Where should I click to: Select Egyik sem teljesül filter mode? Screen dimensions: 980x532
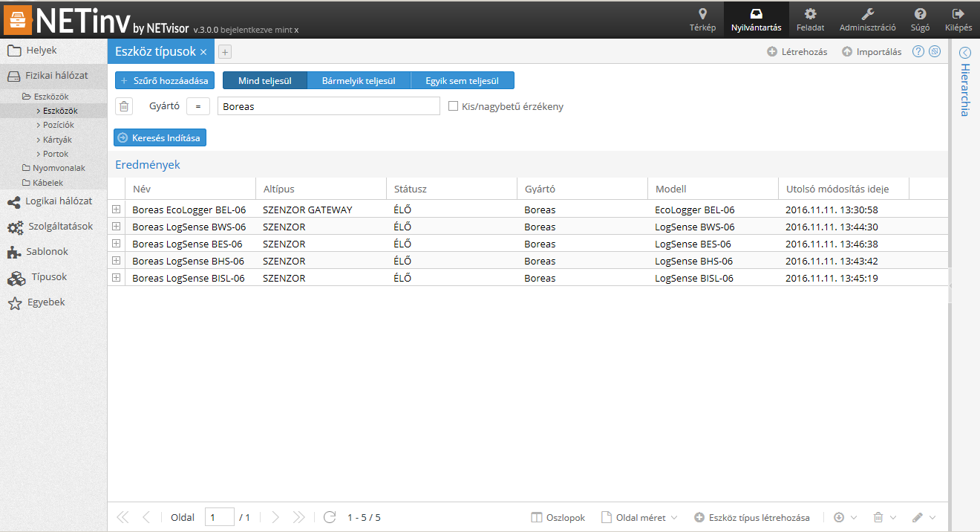[462, 80]
